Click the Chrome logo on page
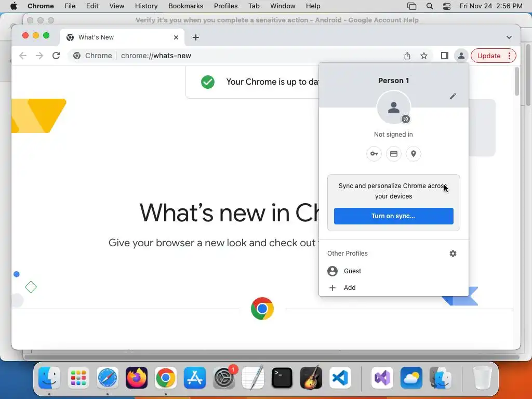 [x=262, y=309]
